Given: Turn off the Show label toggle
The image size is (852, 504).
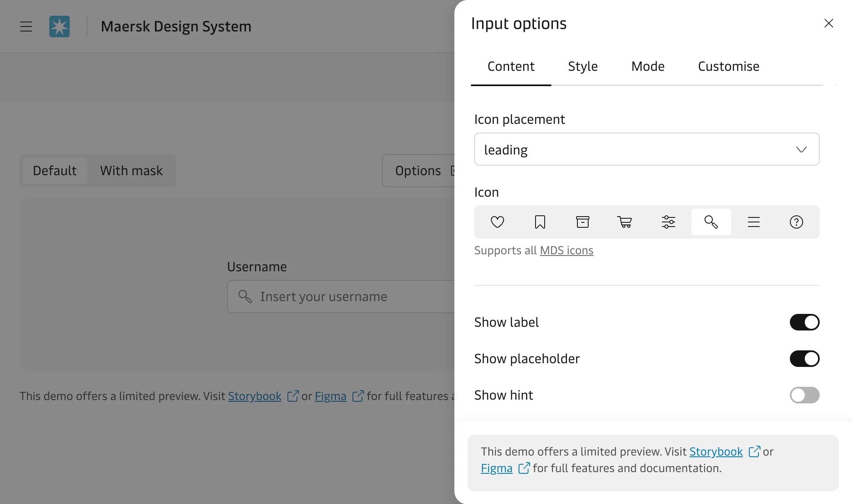Looking at the screenshot, I should click(x=804, y=322).
